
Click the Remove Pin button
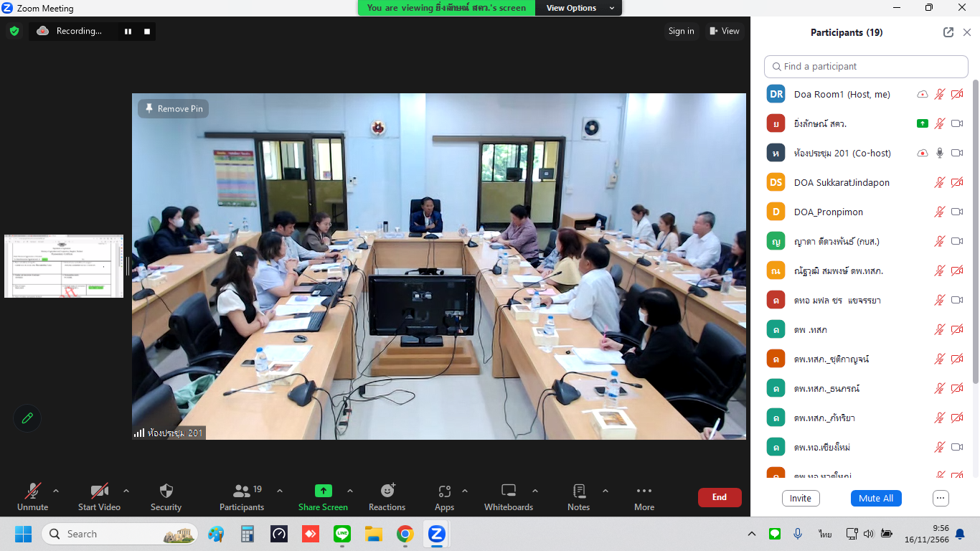tap(174, 108)
